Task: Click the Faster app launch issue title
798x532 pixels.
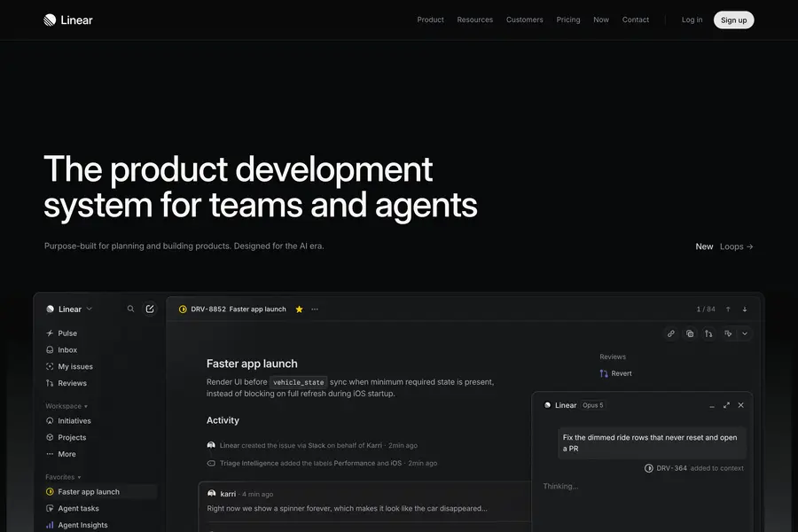Action: pos(252,364)
